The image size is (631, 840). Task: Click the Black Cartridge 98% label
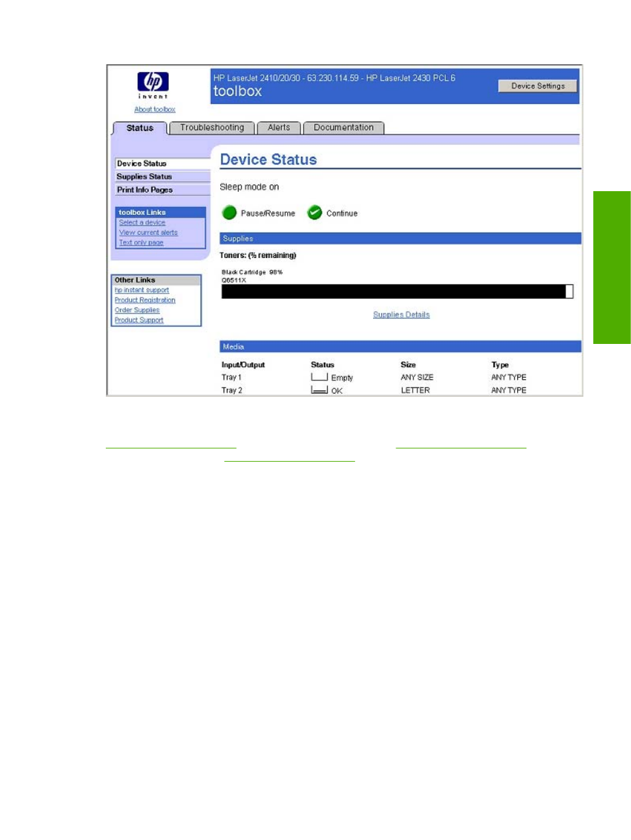coord(252,272)
